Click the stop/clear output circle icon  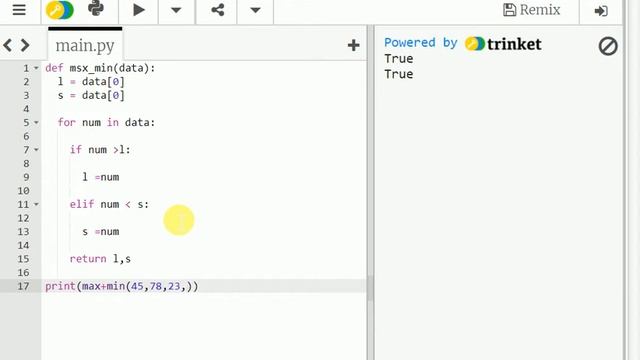(x=608, y=46)
